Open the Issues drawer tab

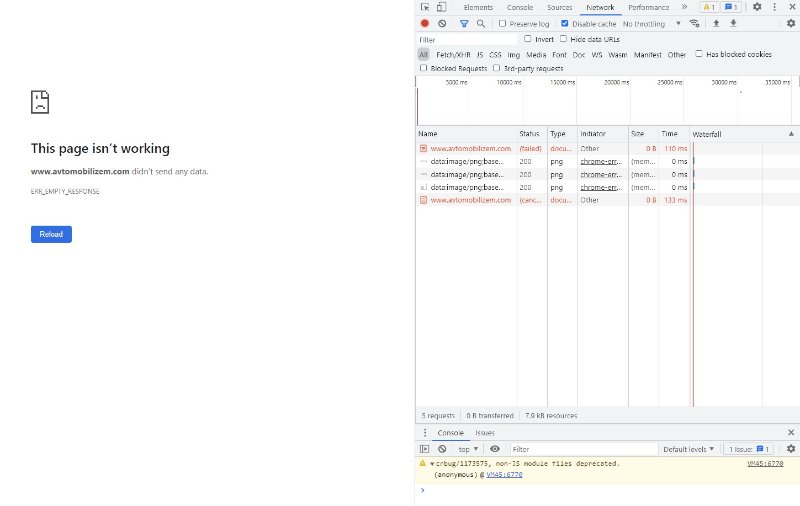[x=484, y=433]
